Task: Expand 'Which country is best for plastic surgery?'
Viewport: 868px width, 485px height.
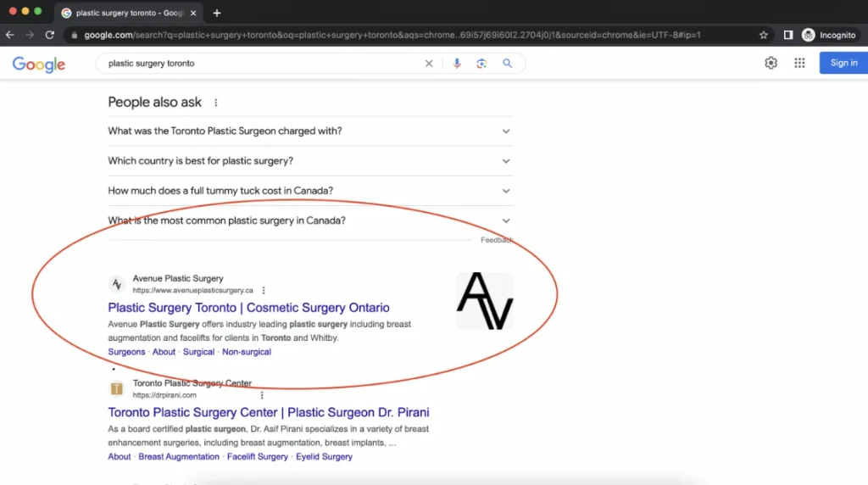Action: pyautogui.click(x=310, y=161)
